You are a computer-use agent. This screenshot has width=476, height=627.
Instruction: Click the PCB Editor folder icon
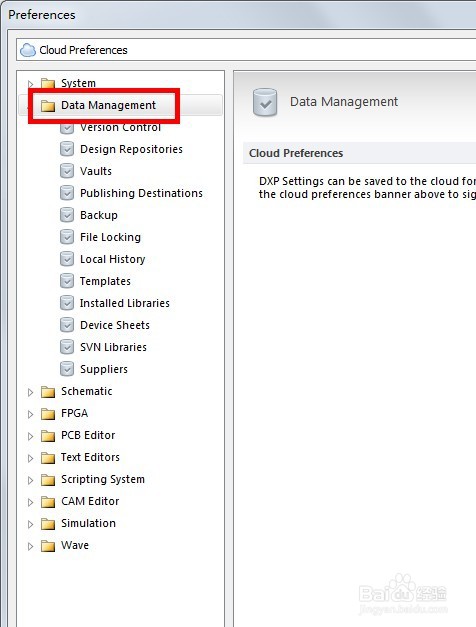(x=48, y=435)
